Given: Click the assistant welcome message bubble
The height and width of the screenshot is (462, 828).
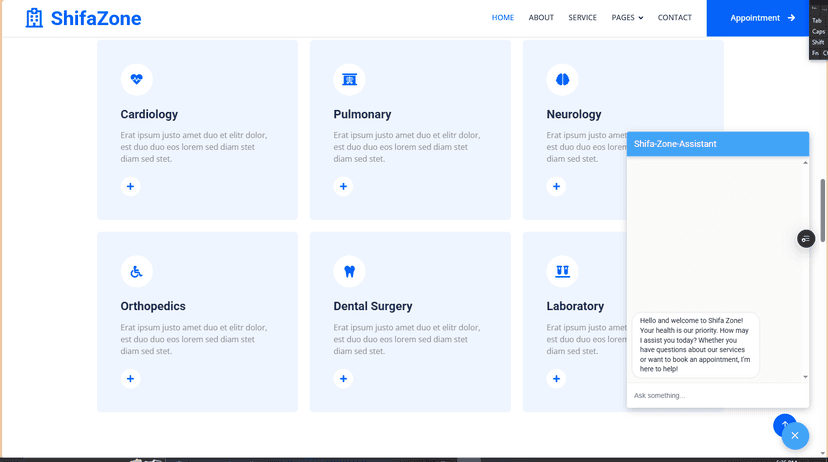Looking at the screenshot, I should coord(695,345).
